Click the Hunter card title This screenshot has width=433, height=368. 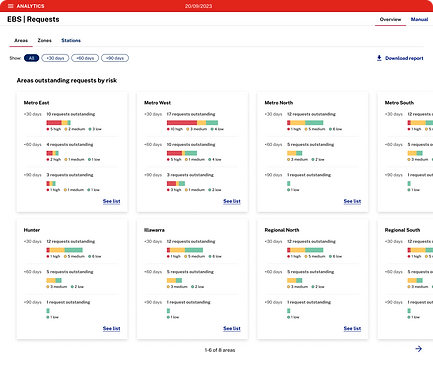(32, 230)
